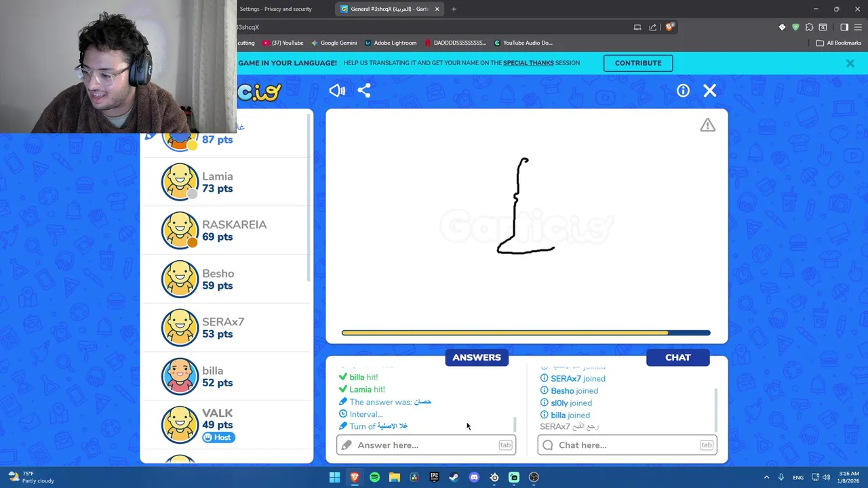The width and height of the screenshot is (868, 488).
Task: Click the Answer here input field
Action: click(x=426, y=445)
